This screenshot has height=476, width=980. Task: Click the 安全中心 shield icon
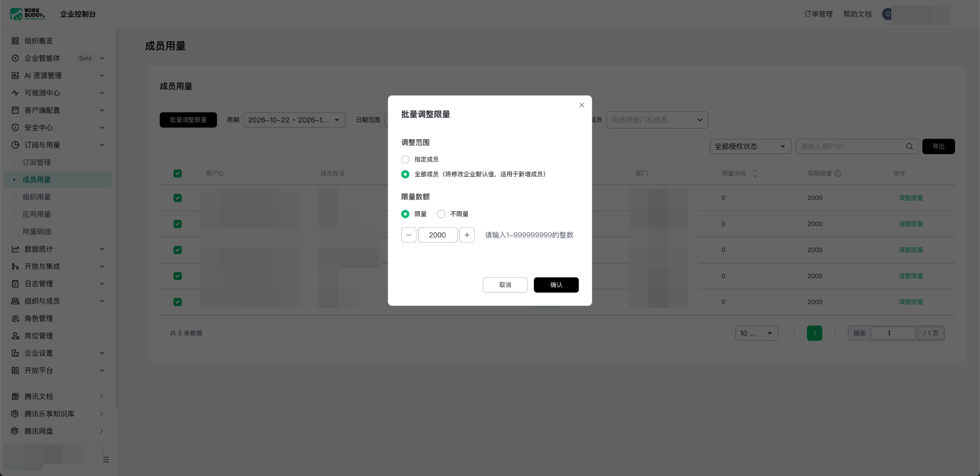click(x=15, y=127)
